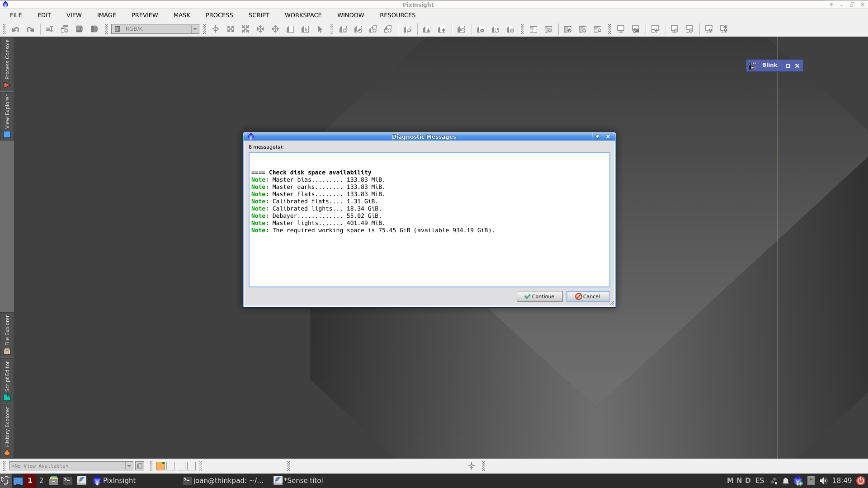Viewport: 868px width, 488px height.
Task: Click the Blink process icon
Action: pos(753,66)
